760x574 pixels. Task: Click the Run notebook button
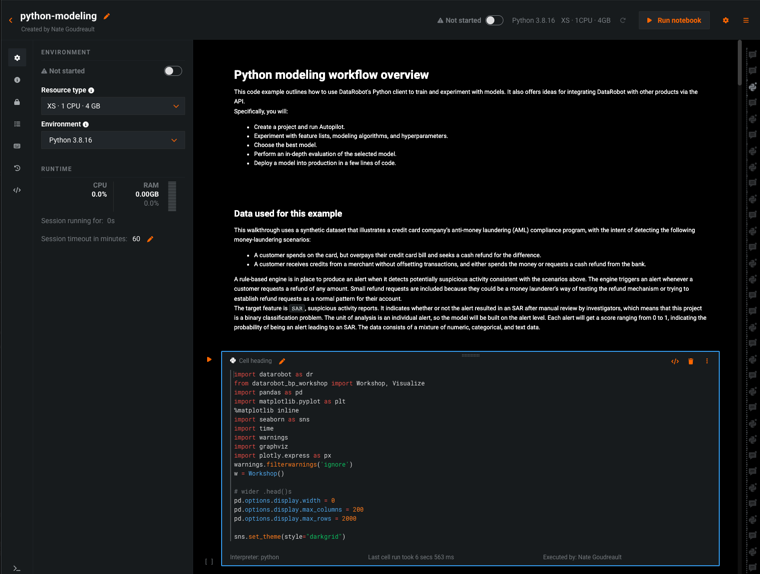(673, 20)
